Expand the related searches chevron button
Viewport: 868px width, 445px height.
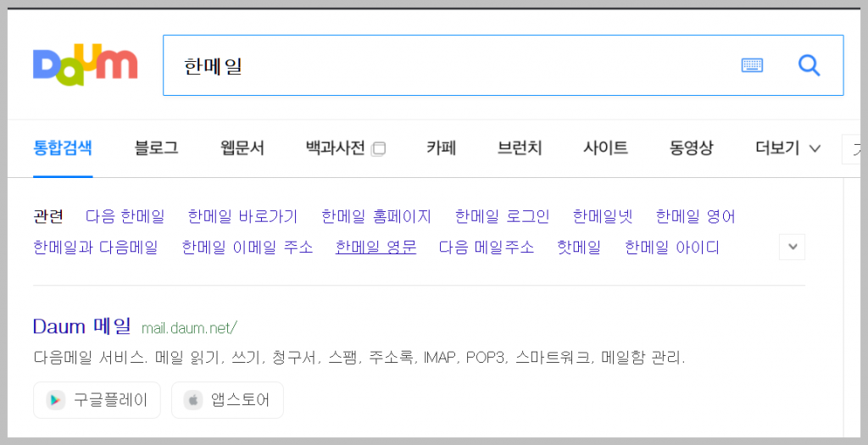coord(793,247)
